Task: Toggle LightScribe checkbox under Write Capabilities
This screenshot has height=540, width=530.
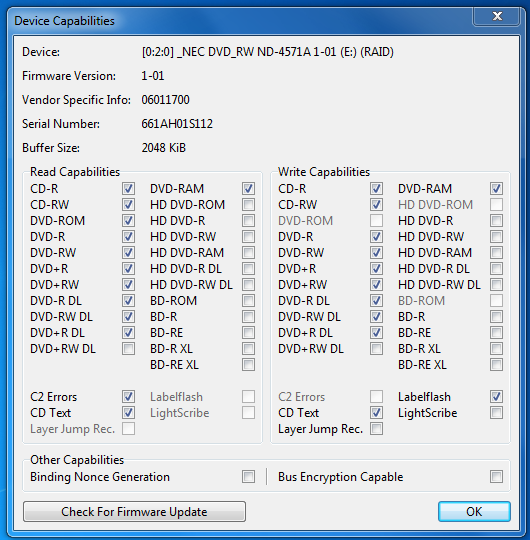Action: point(496,413)
